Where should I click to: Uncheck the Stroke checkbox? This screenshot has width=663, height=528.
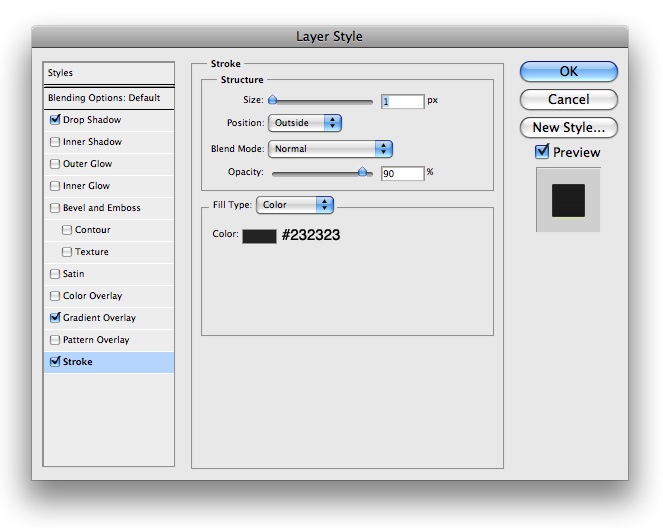click(x=55, y=361)
